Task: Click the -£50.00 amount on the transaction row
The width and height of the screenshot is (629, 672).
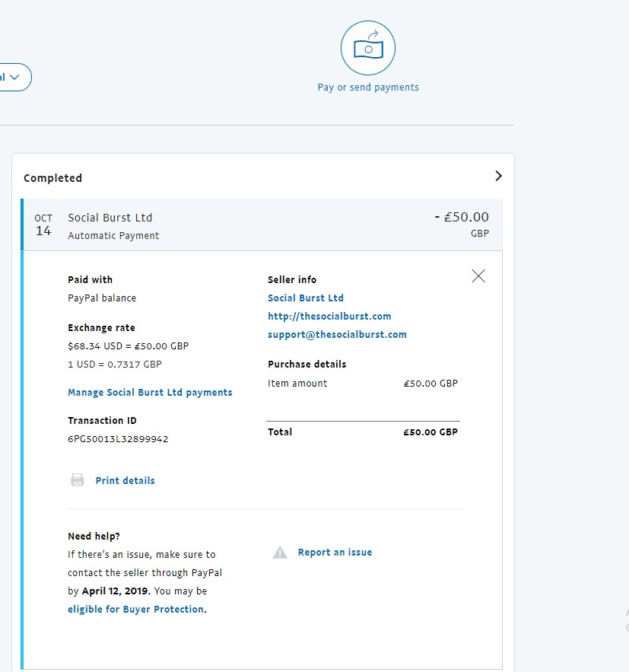Action: [x=462, y=218]
